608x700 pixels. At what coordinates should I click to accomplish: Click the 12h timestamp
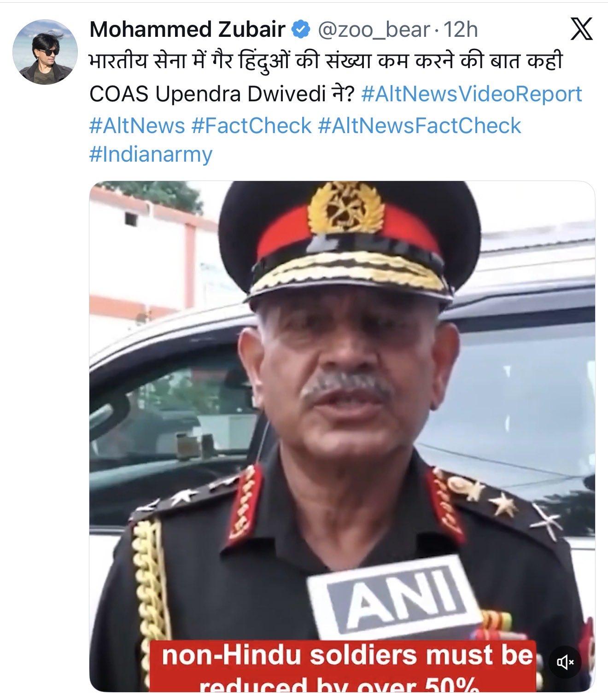(460, 30)
